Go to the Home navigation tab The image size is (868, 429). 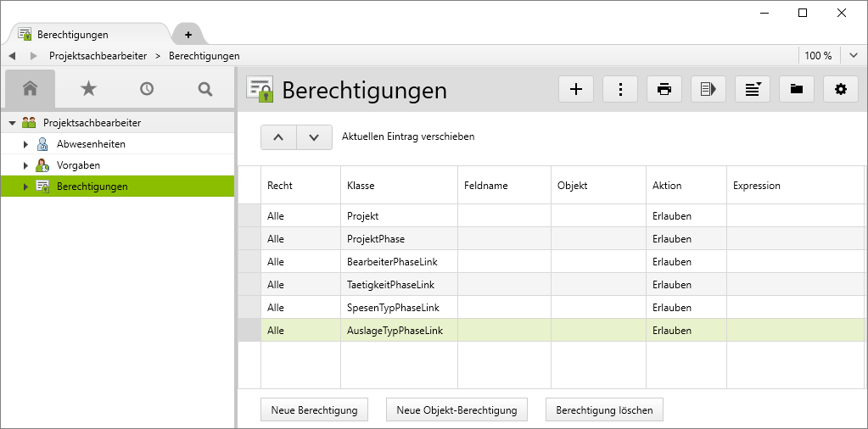click(31, 88)
